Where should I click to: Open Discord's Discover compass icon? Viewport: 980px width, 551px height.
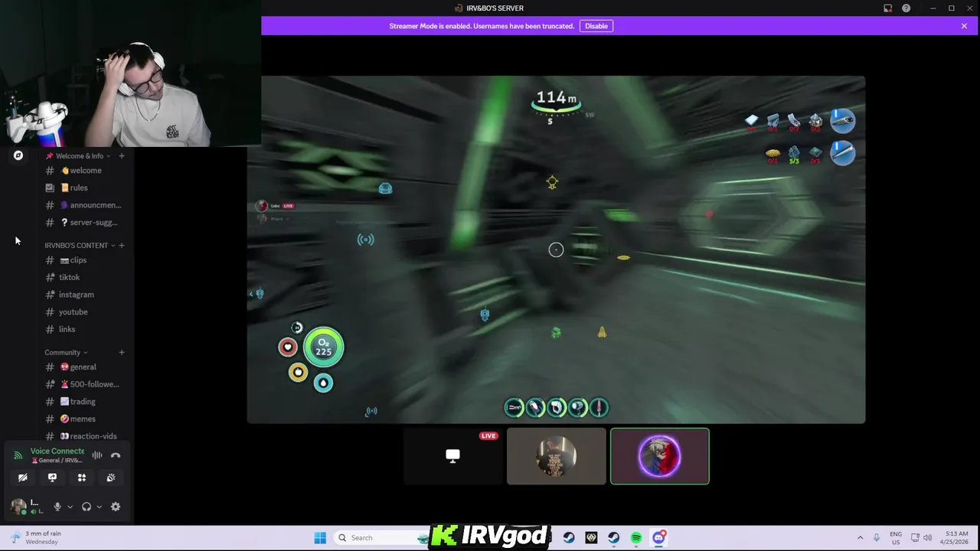point(18,155)
